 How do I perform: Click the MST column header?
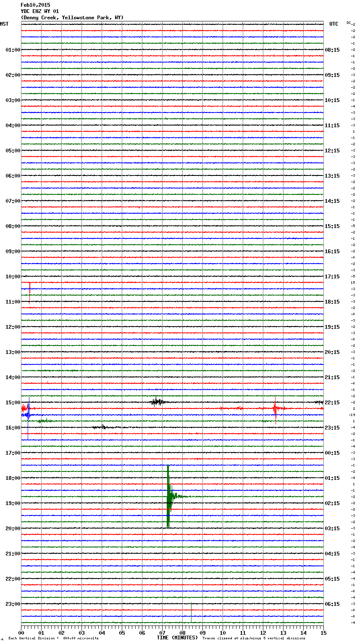click(x=4, y=24)
